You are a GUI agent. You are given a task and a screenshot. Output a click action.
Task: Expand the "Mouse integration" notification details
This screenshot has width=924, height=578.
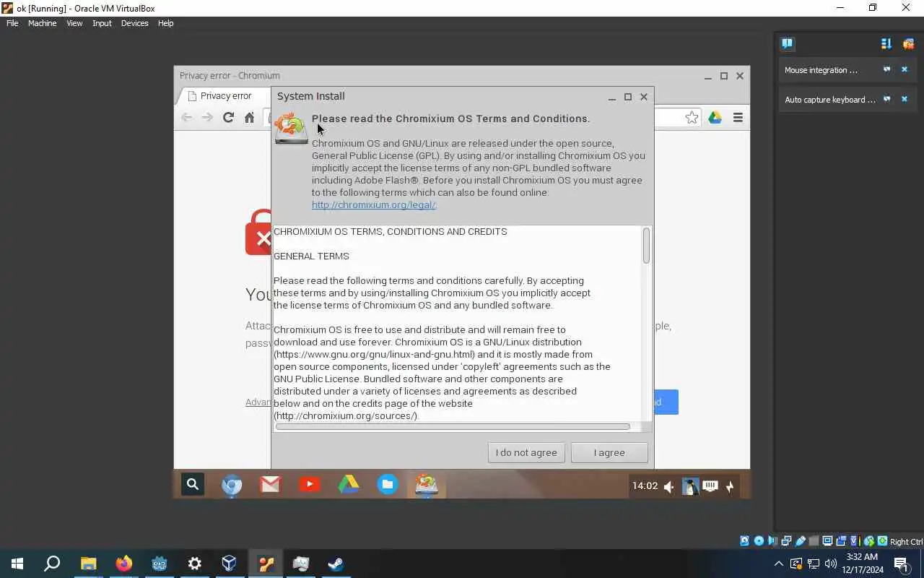pyautogui.click(x=886, y=69)
